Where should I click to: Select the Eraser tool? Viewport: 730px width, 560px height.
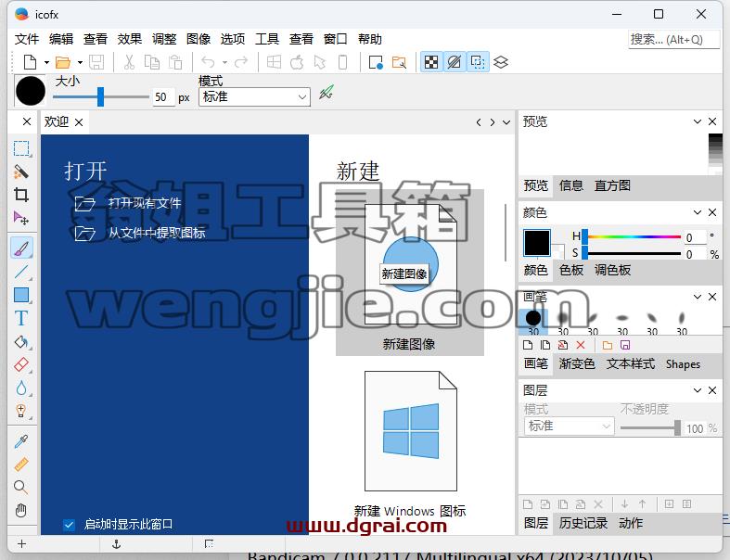[x=21, y=364]
